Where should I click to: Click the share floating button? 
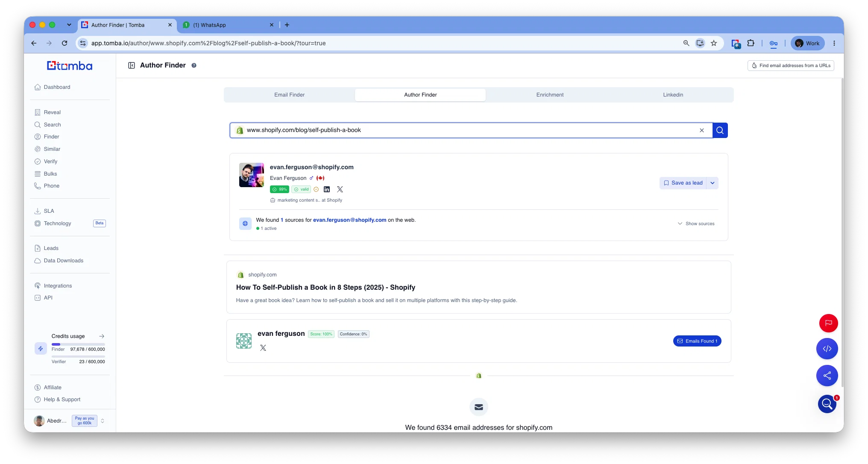(x=827, y=376)
